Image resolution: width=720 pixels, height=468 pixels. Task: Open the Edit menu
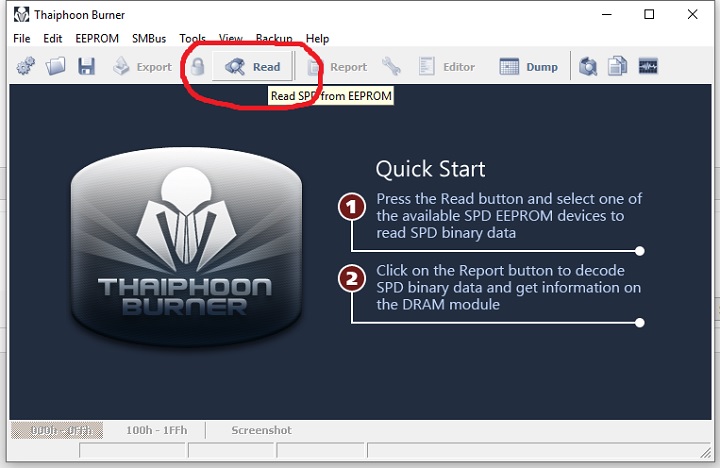pos(52,39)
